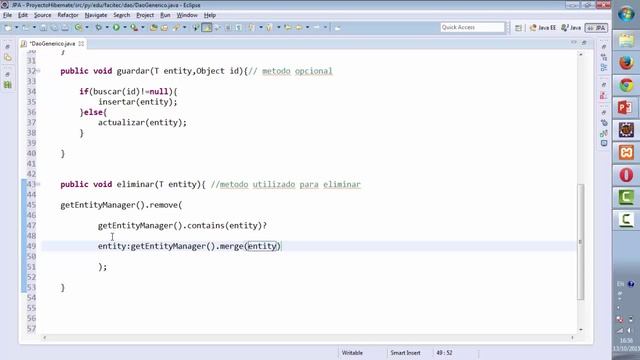Open the Window menu

pyautogui.click(x=187, y=15)
